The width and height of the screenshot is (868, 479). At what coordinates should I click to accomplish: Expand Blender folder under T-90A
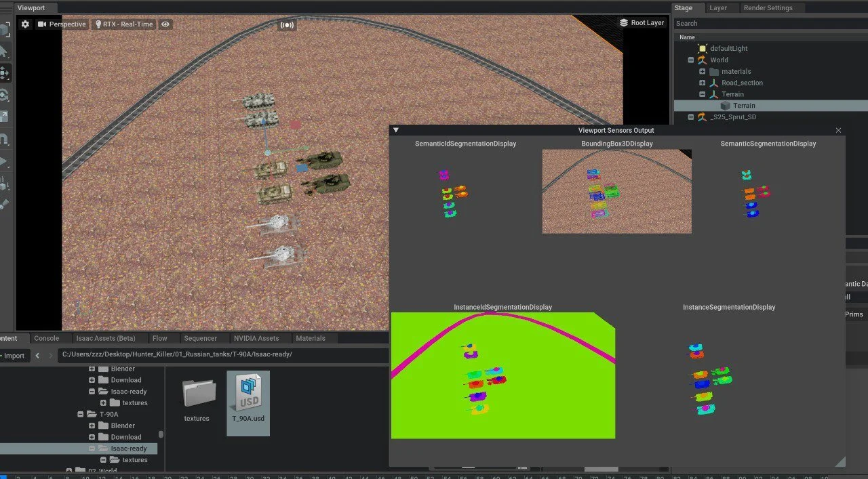(92, 425)
